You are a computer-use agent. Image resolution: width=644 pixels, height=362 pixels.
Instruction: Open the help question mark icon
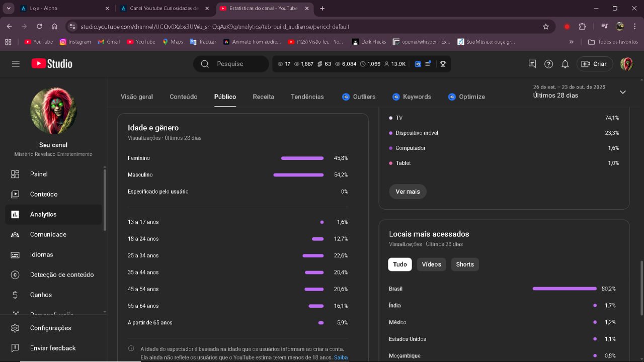pyautogui.click(x=549, y=64)
